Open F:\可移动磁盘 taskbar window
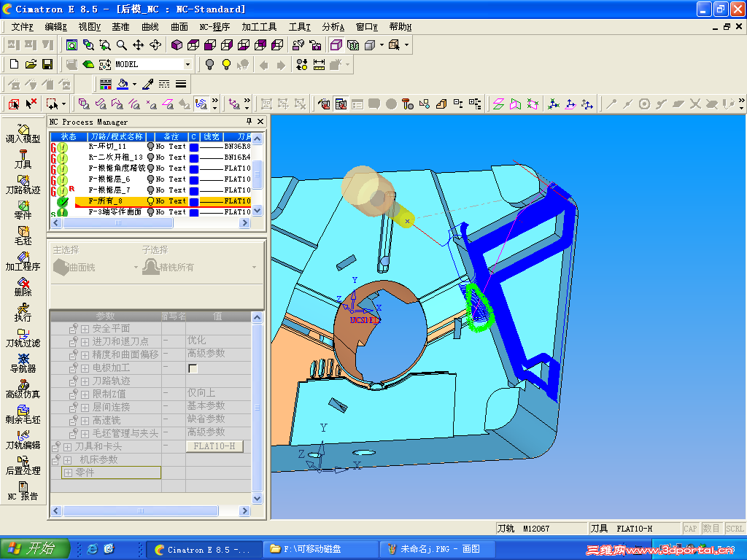This screenshot has width=747, height=560. click(321, 550)
